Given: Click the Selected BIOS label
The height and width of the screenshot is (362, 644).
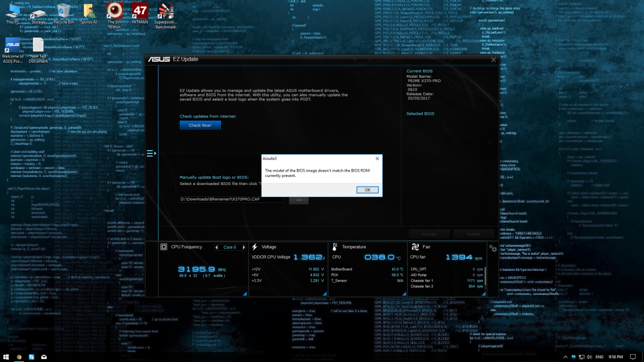Looking at the screenshot, I should (420, 114).
